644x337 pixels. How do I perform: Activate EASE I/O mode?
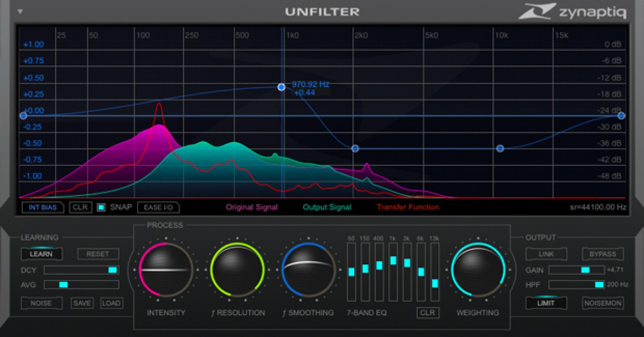pyautogui.click(x=158, y=207)
